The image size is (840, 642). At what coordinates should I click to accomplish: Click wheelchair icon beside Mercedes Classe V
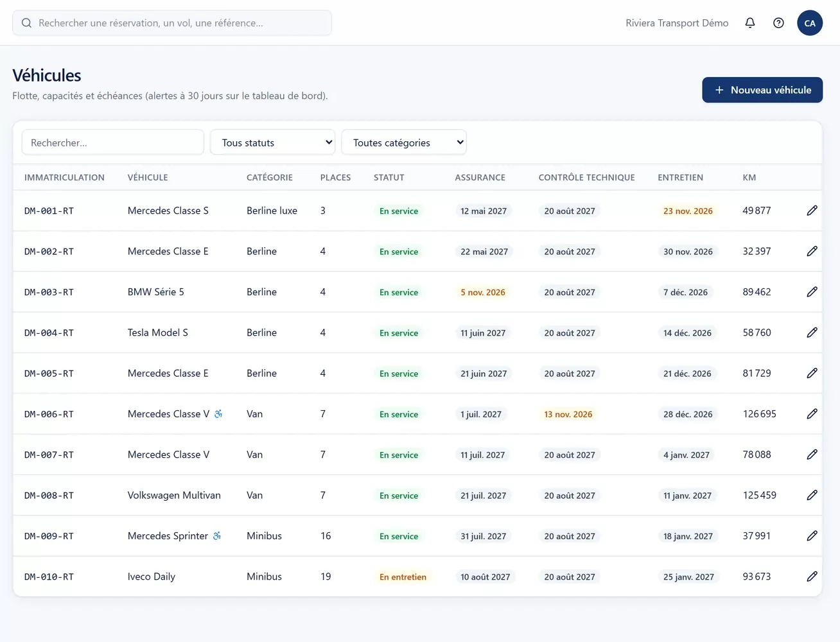coord(218,414)
